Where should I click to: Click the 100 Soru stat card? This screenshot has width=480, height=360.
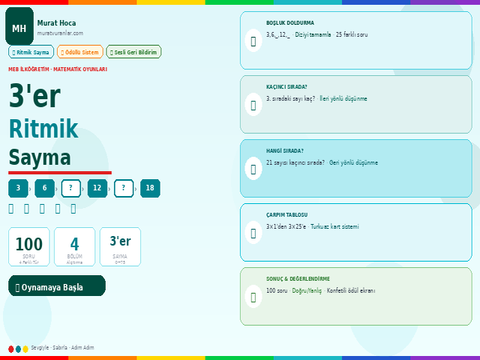[x=29, y=247]
